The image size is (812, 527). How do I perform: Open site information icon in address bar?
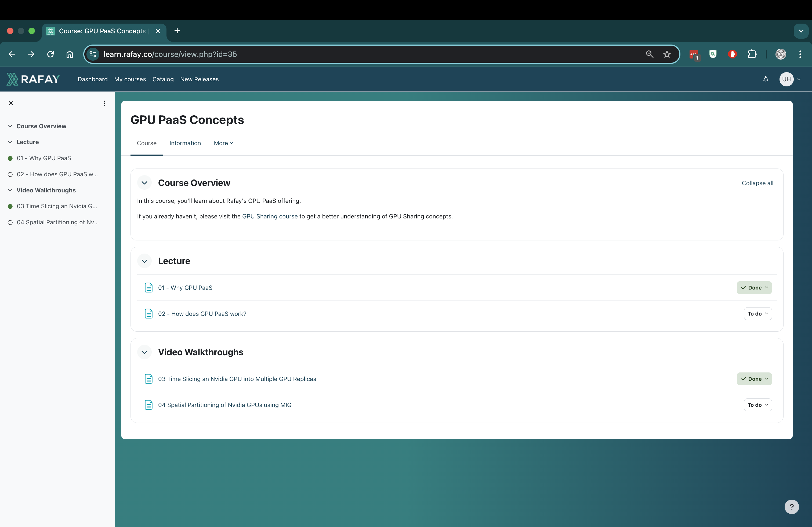tap(93, 54)
